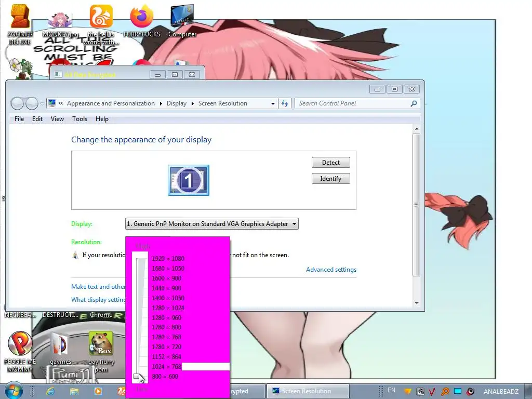Select the 1152 × 864 resolution
Viewport: 532px width, 399px height.
(x=166, y=356)
